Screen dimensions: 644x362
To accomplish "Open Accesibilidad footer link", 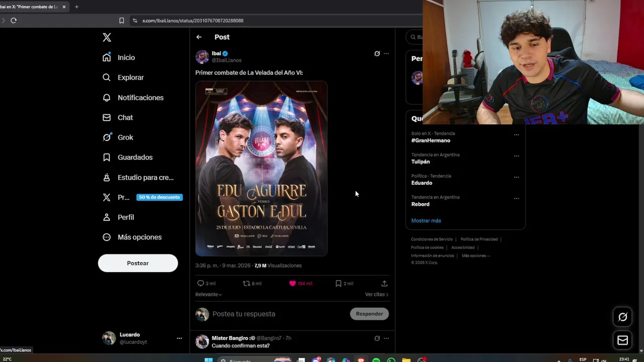I will (x=463, y=247).
